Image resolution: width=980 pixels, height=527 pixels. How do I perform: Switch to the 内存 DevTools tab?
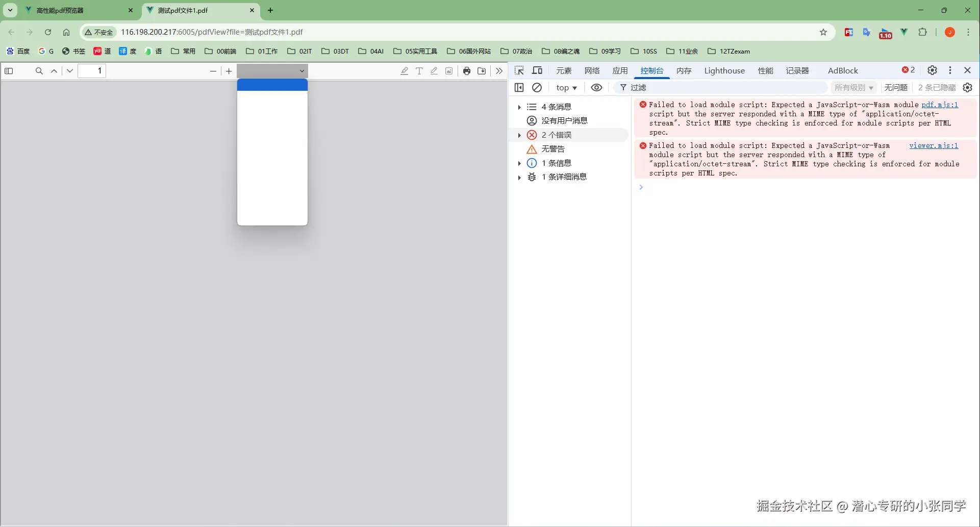[684, 71]
